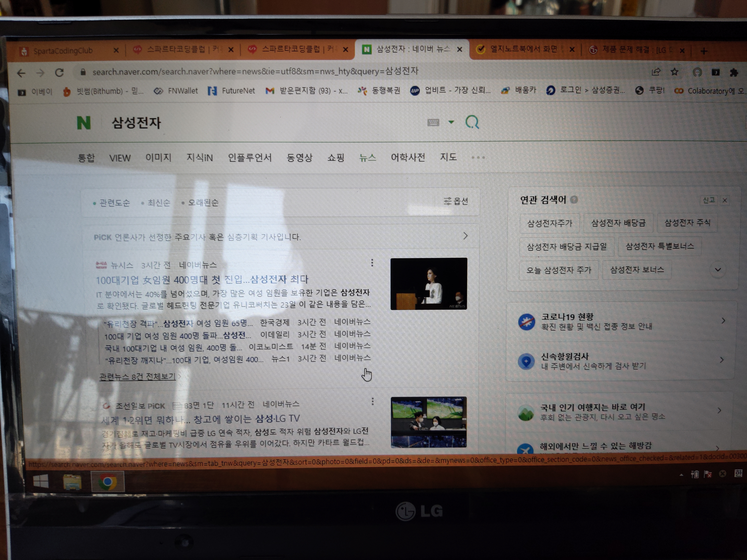Click the address bar URL field
The width and height of the screenshot is (747, 560).
point(358,72)
